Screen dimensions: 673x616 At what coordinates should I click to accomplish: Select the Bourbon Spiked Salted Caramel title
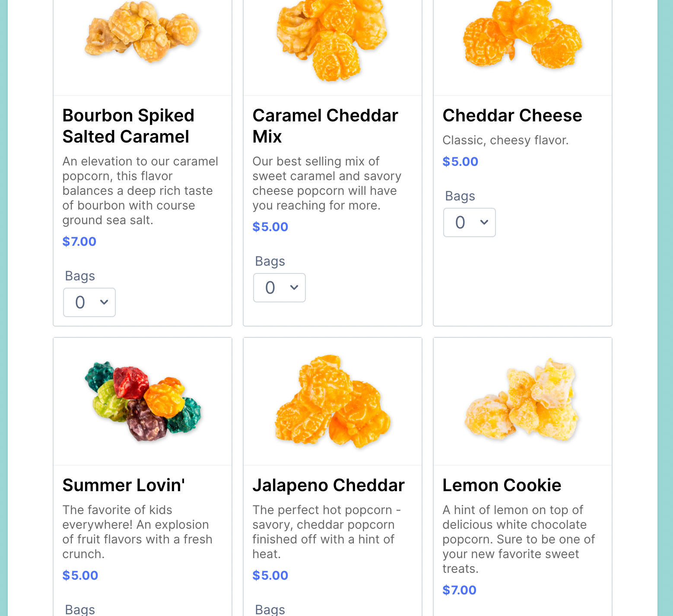pos(128,126)
